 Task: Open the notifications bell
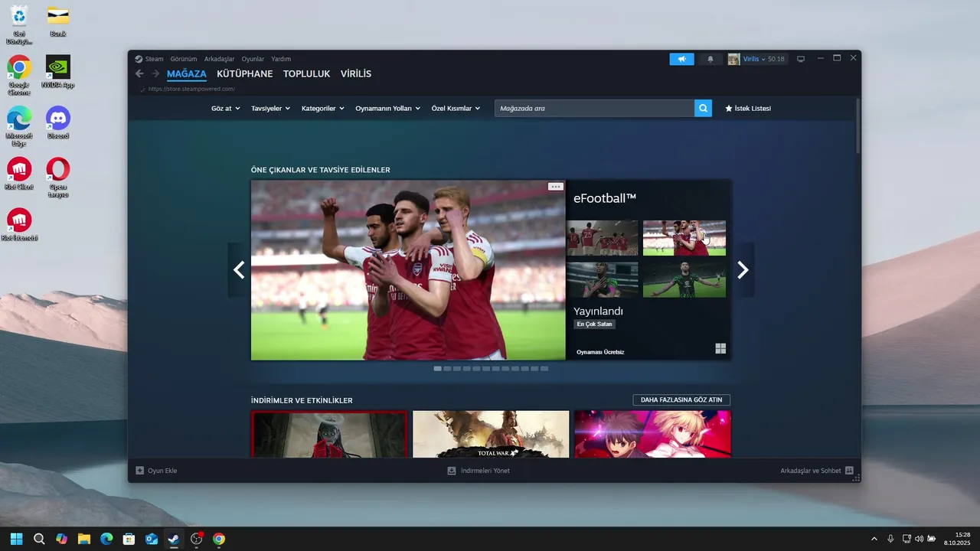[710, 59]
